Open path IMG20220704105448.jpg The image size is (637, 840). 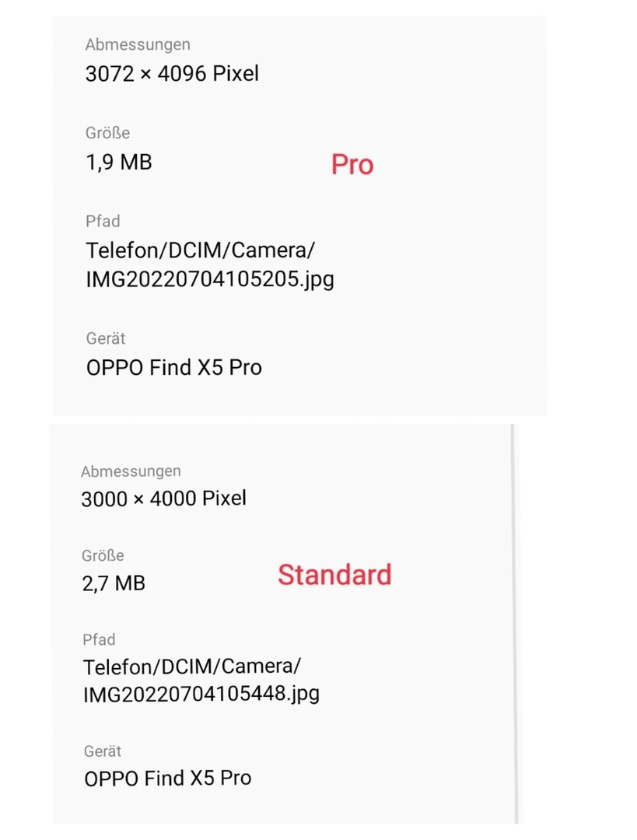[201, 695]
